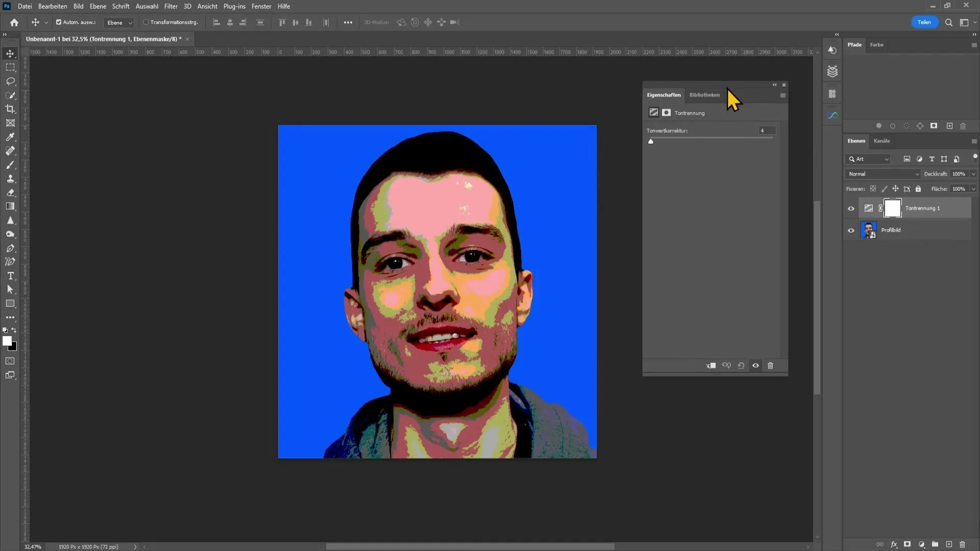Open the search magnifier icon

[948, 22]
